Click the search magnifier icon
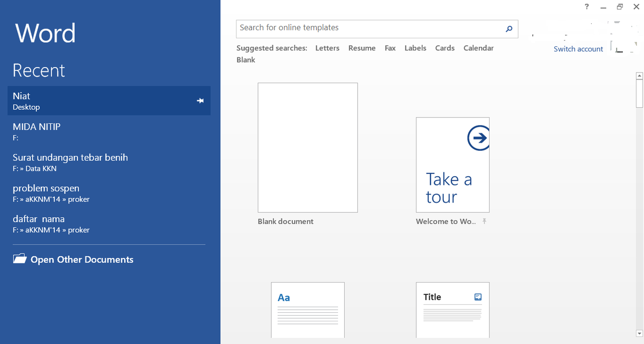 click(509, 29)
